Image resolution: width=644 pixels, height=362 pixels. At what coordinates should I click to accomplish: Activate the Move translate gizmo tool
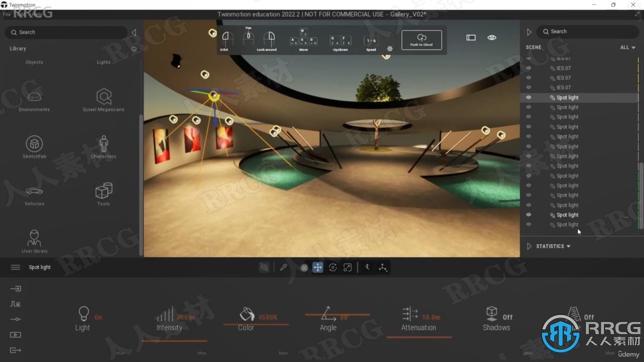(318, 267)
